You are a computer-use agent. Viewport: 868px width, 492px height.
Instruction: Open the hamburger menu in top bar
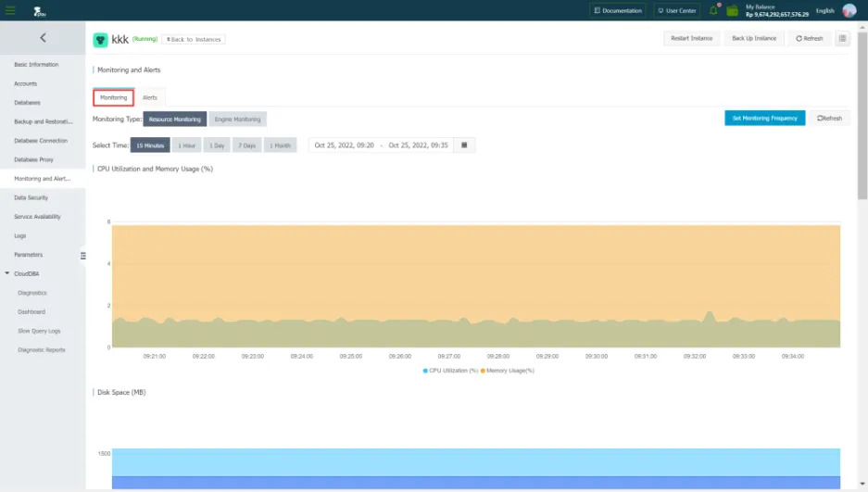[x=10, y=10]
